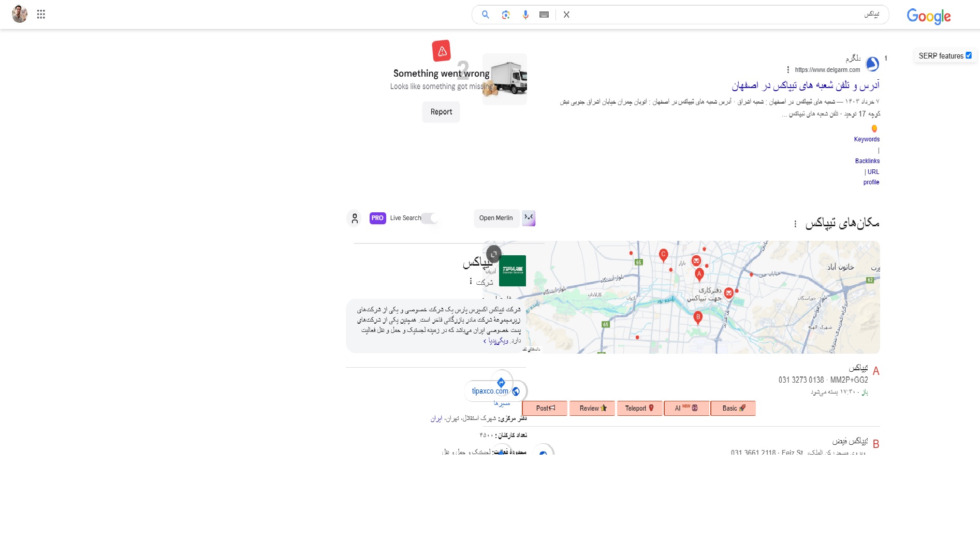The image size is (980, 552).
Task: Start voice search with microphone icon
Action: [x=525, y=14]
